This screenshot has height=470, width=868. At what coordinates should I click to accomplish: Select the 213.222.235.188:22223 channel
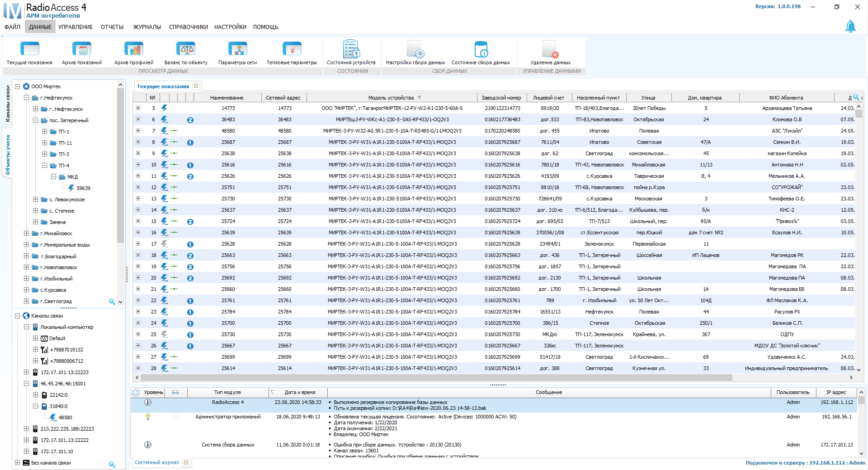(67, 429)
